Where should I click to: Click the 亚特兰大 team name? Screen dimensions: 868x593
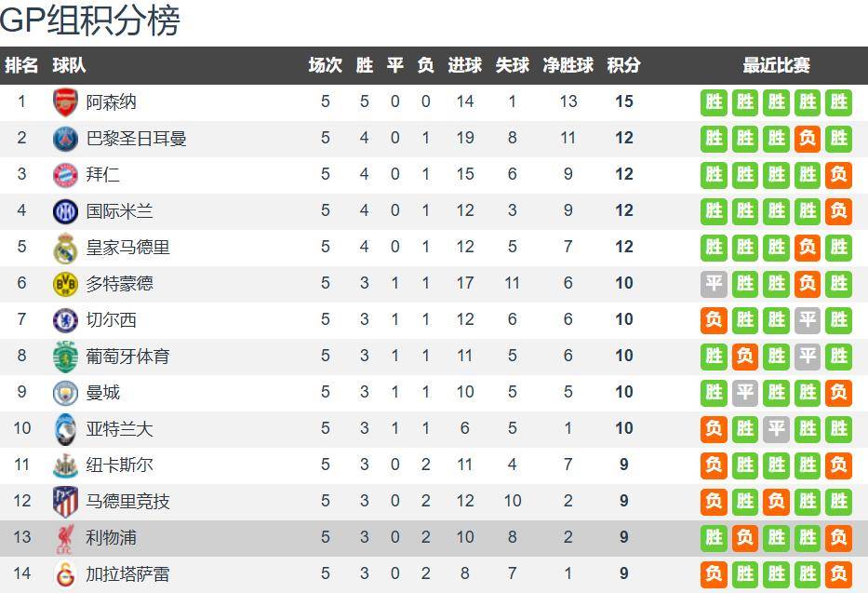coord(119,428)
